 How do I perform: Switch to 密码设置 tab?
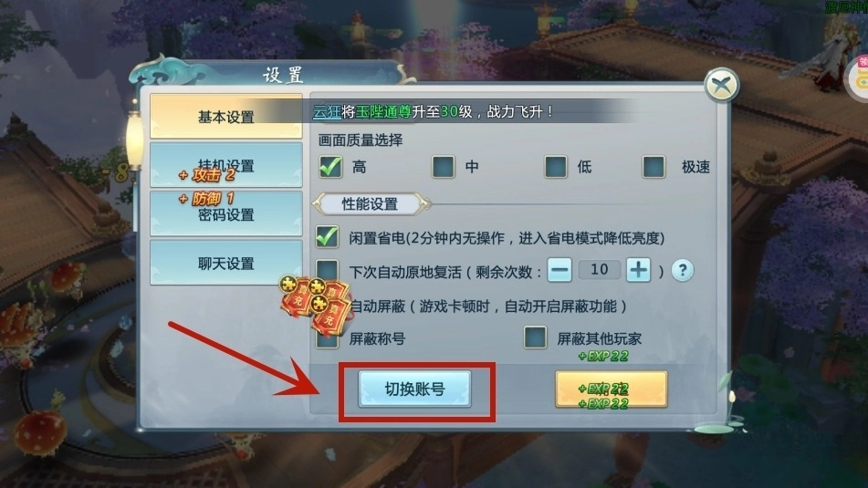[x=225, y=214]
